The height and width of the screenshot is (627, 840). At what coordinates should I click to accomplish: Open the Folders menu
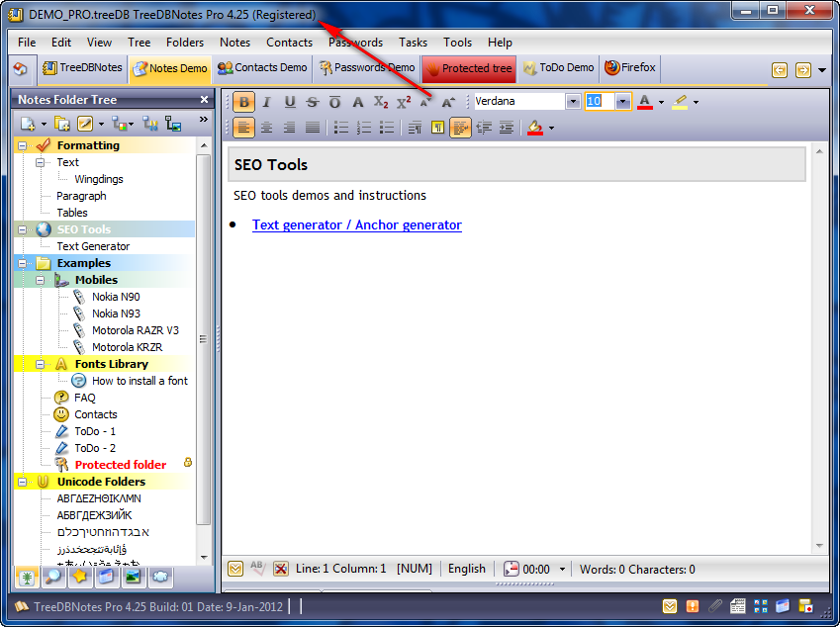(x=185, y=43)
